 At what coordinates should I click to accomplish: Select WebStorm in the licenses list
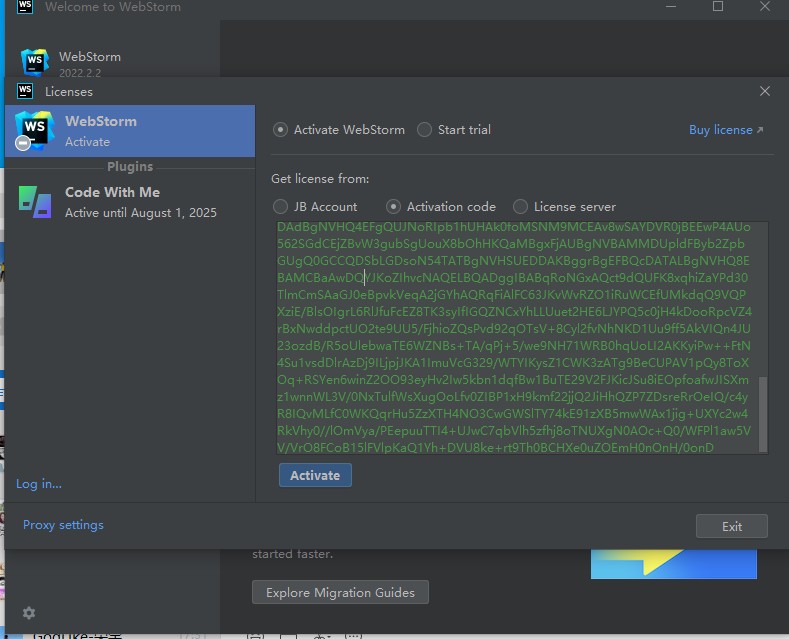(130, 131)
